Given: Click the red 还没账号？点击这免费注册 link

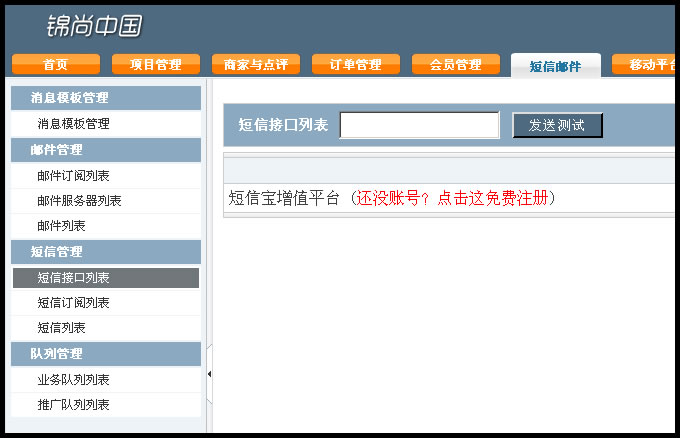Looking at the screenshot, I should click(452, 198).
